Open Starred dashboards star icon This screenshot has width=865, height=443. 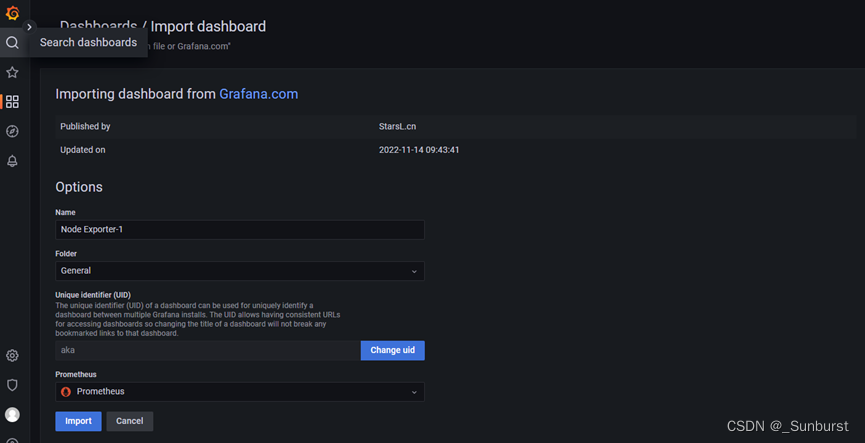[x=12, y=72]
